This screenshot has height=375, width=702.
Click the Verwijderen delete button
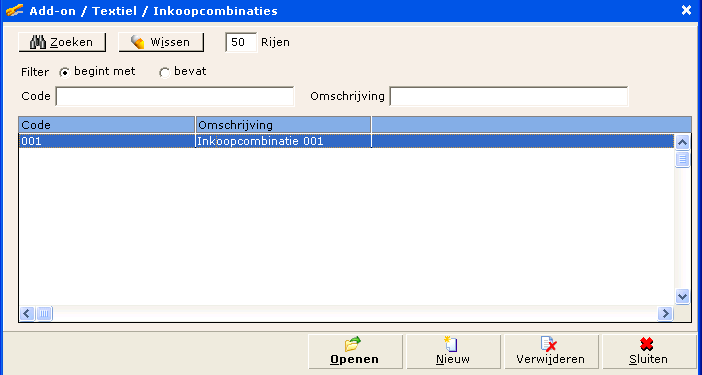(551, 352)
